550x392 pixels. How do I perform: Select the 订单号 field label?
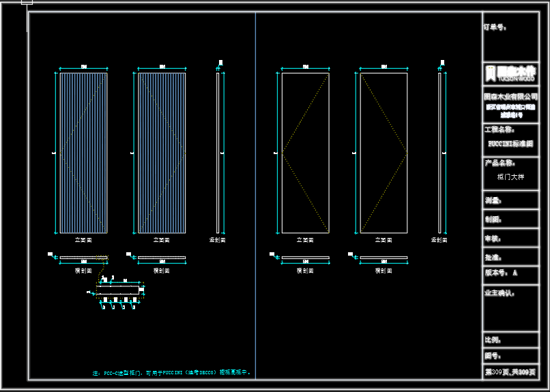pos(495,27)
